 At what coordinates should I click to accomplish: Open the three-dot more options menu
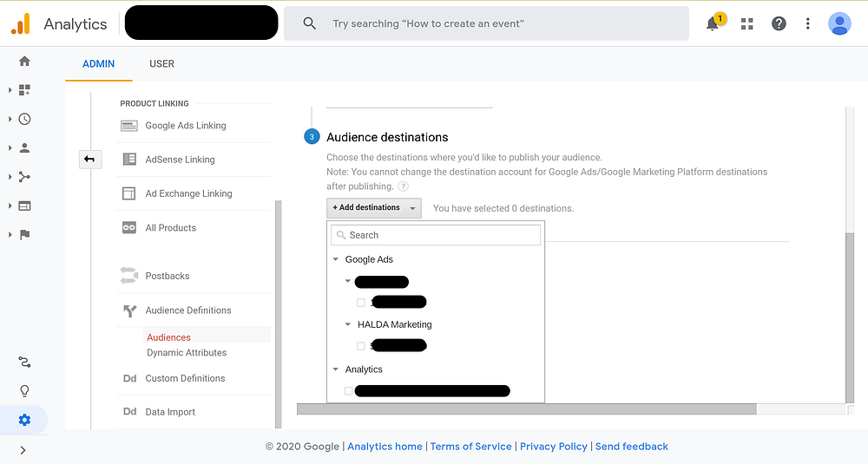[x=807, y=23]
